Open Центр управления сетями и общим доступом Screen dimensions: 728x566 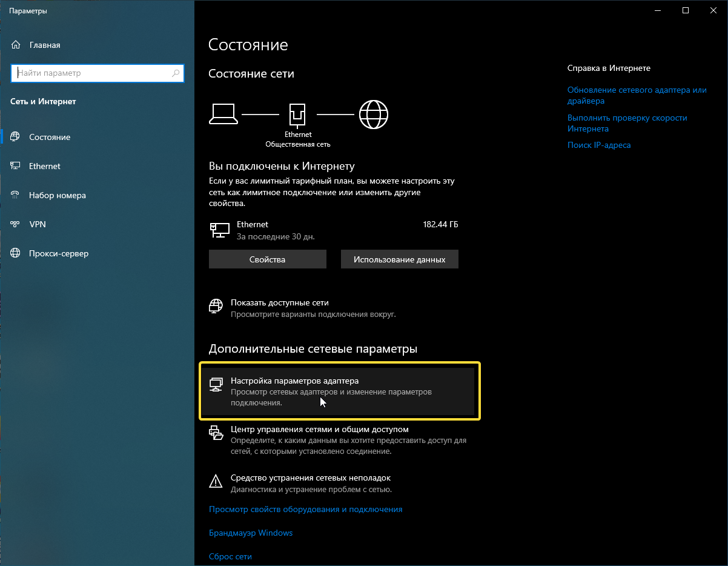click(337, 440)
